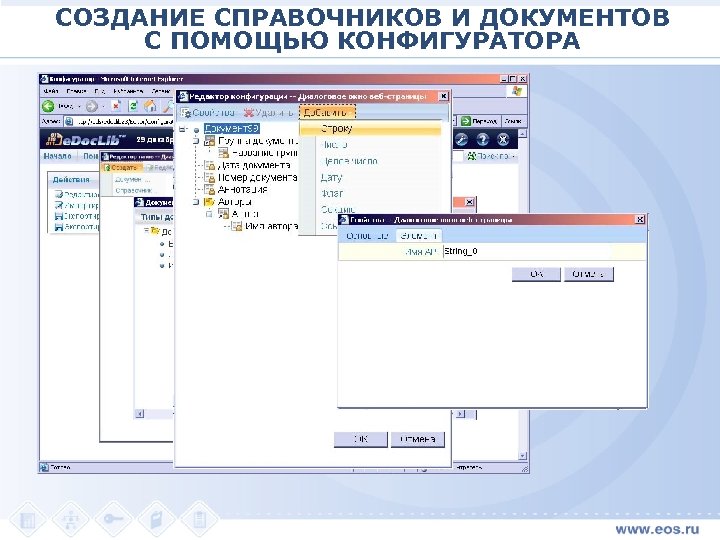The width and height of the screenshot is (720, 540).
Task: Choose Строку from the Добавить menu
Action: coord(371,129)
